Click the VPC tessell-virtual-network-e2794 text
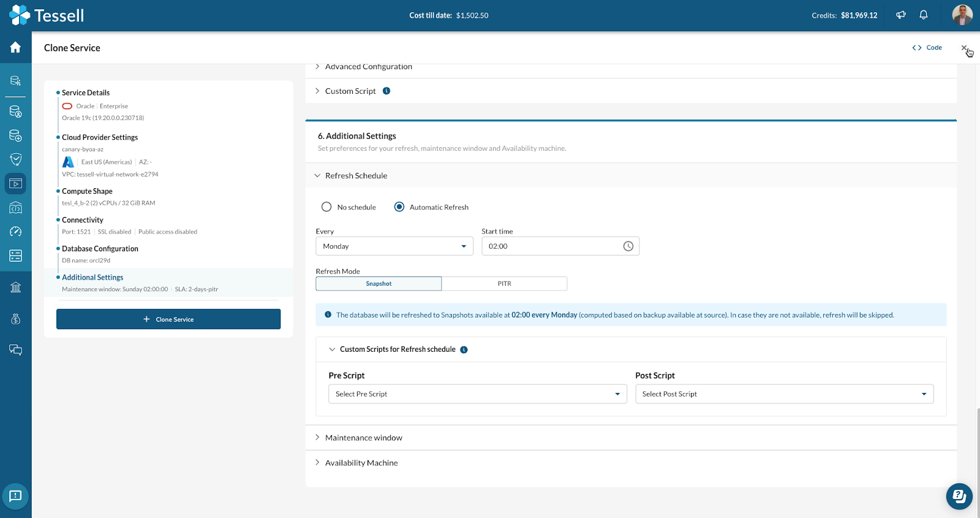Image resolution: width=980 pixels, height=518 pixels. click(x=110, y=174)
